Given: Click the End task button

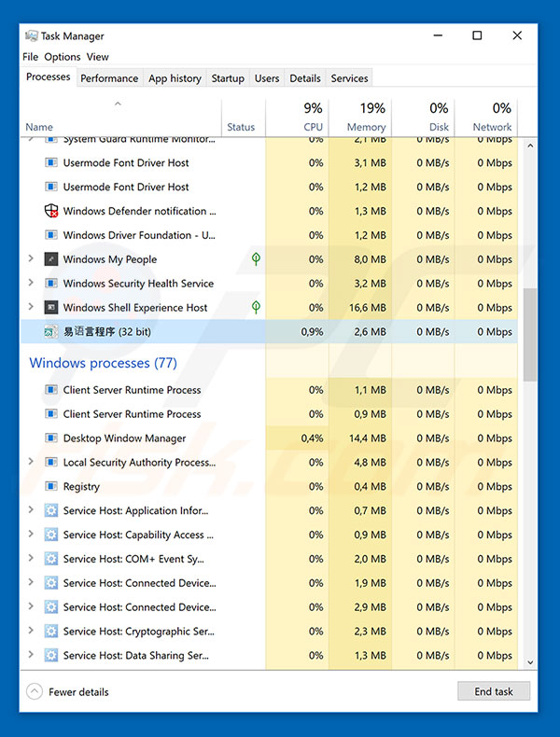Looking at the screenshot, I should click(494, 691).
